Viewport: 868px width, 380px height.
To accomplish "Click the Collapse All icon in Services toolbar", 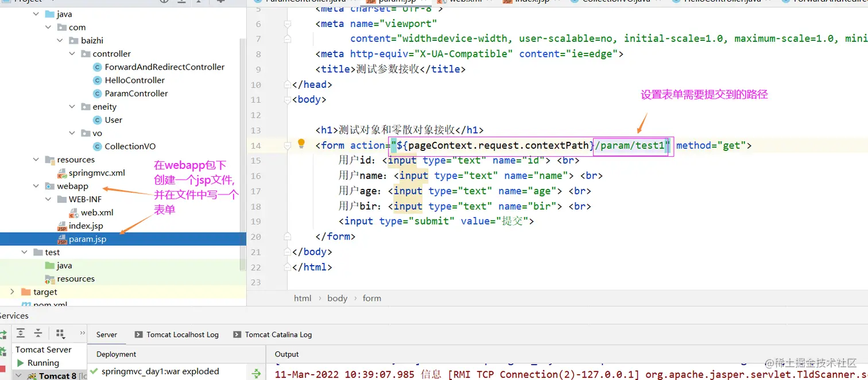I will point(38,333).
